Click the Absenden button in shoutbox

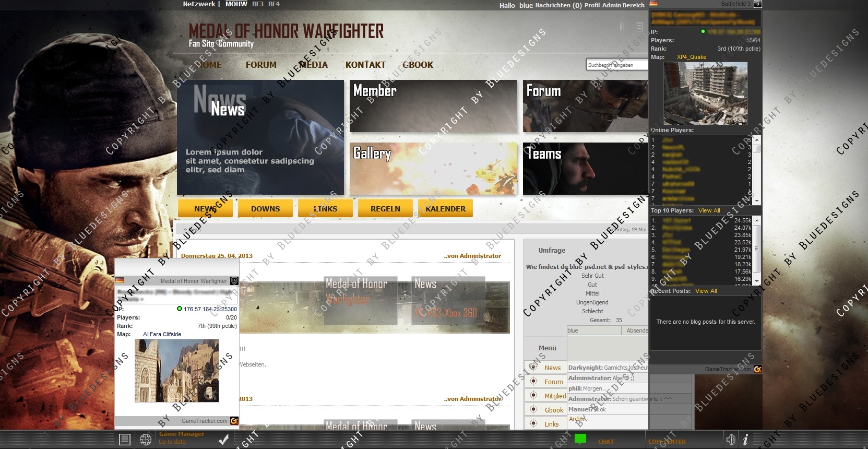[x=635, y=330]
